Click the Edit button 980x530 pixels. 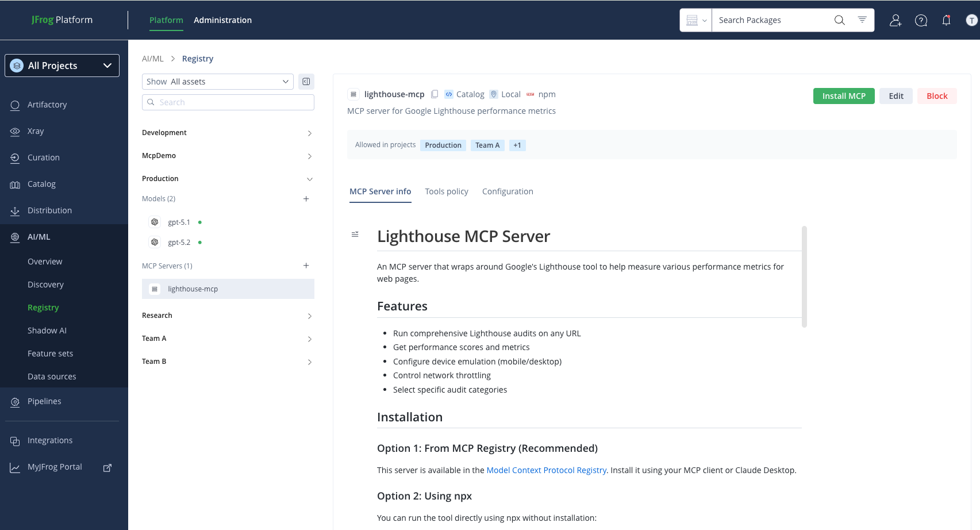[896, 96]
